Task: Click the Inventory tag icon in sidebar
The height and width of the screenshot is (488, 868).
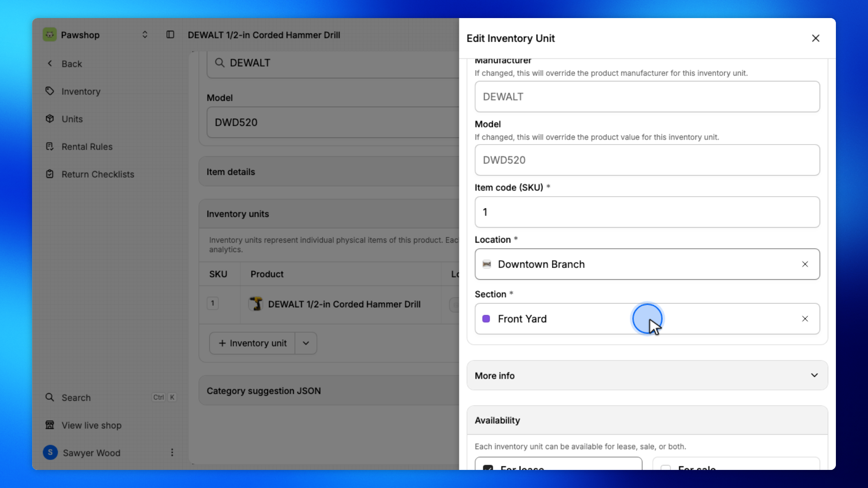Action: click(50, 91)
